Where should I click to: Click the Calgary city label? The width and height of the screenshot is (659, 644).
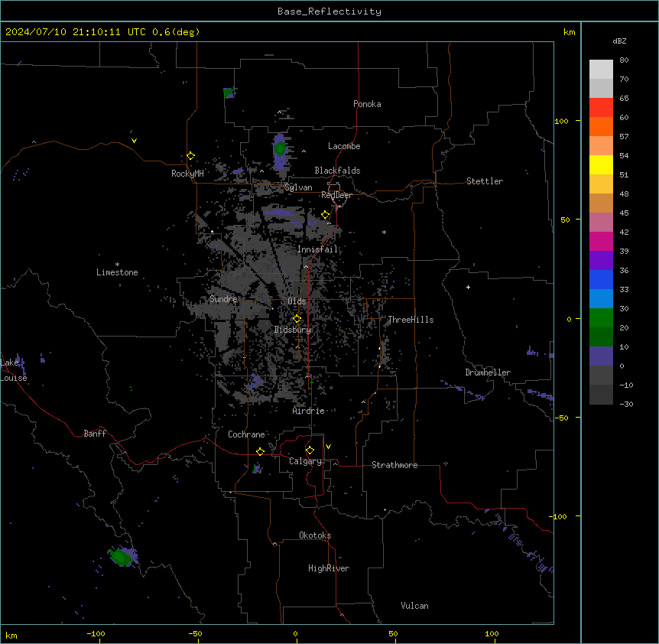(x=305, y=461)
